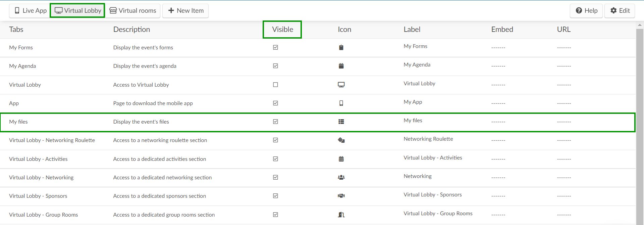Toggle Visible checkbox for Virtual Lobby - Group Rooms

[275, 215]
